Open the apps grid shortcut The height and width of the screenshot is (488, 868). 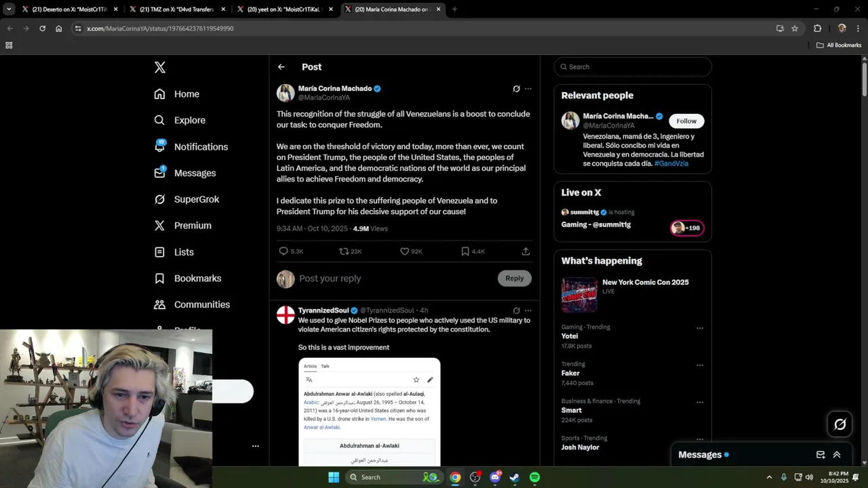[x=9, y=45]
